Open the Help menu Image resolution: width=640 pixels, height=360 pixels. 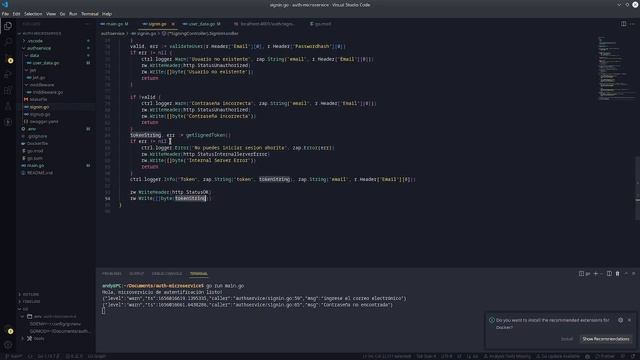[107, 14]
